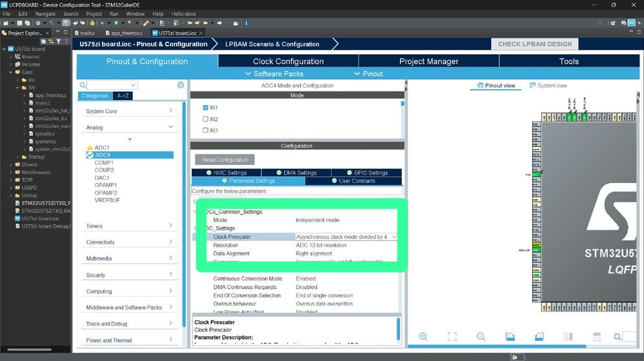Expand the Connectivity category

coord(130,242)
